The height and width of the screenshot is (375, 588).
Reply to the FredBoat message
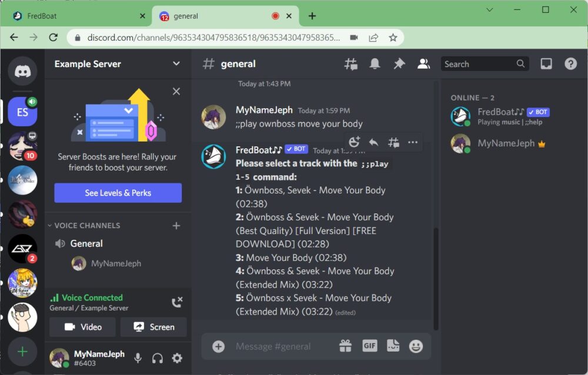click(375, 142)
